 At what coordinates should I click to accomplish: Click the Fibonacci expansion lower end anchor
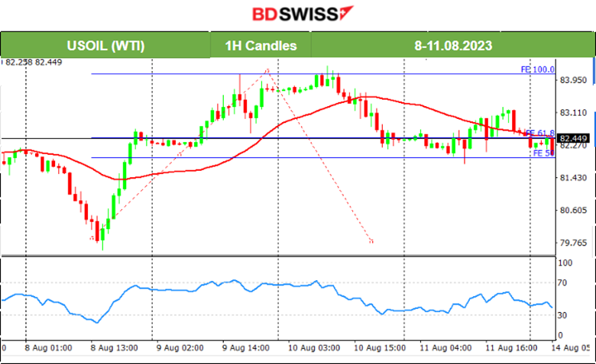92,238
